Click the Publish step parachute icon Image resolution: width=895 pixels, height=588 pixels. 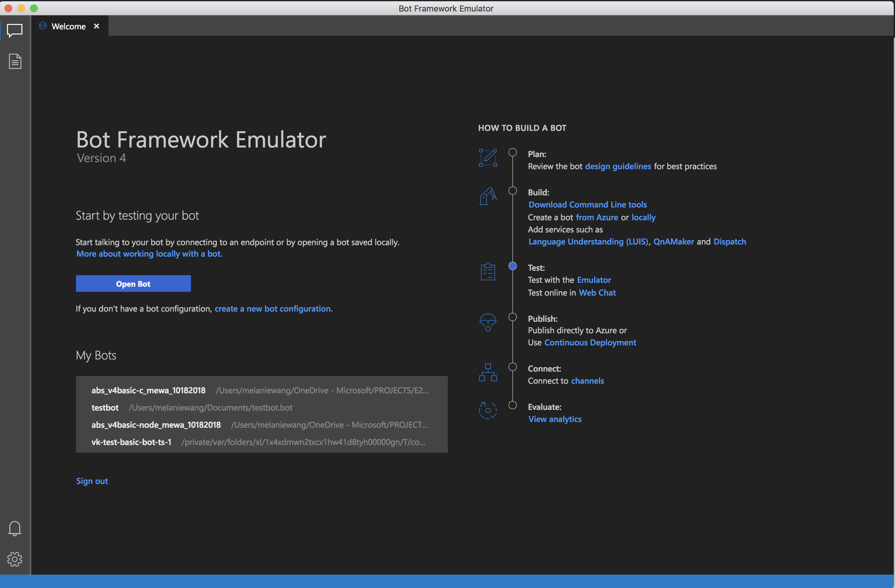(x=488, y=322)
